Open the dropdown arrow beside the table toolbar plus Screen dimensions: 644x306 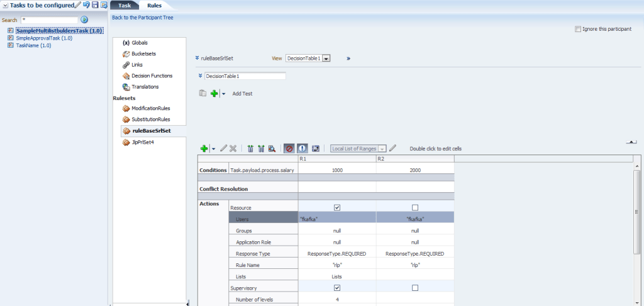point(213,149)
